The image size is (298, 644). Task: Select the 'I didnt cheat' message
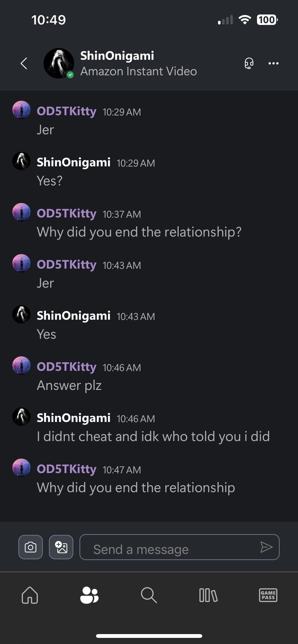153,436
